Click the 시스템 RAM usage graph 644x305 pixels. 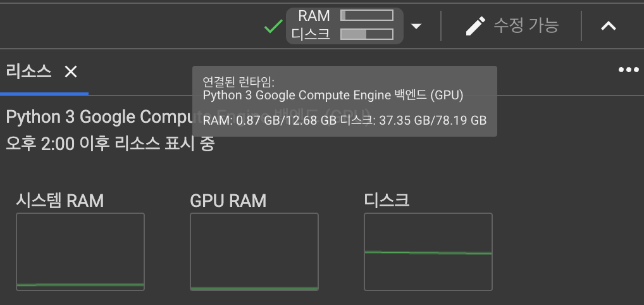pyautogui.click(x=80, y=252)
